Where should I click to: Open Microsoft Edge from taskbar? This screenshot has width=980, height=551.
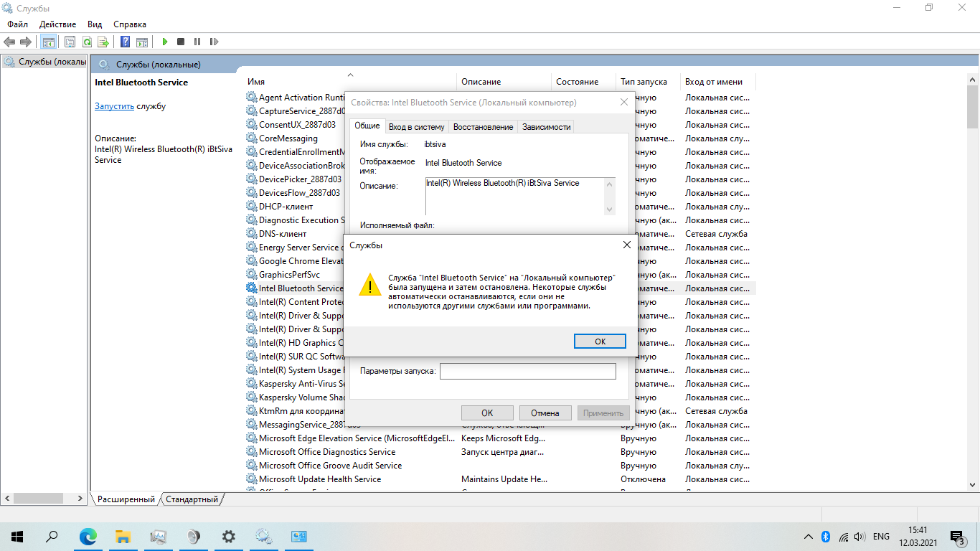[88, 536]
